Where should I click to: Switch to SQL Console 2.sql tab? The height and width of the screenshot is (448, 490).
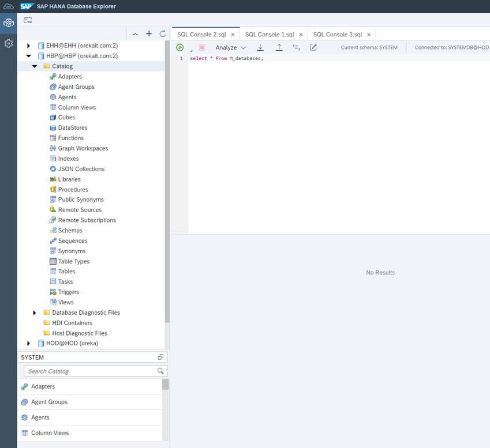coord(201,35)
